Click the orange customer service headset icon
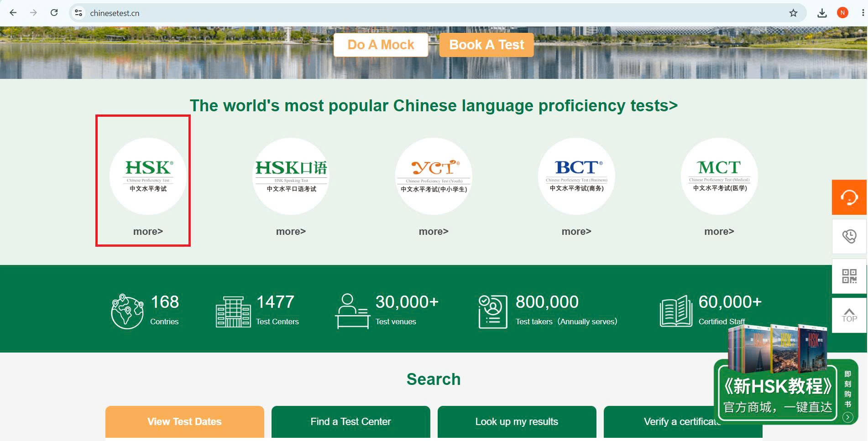 click(x=849, y=197)
